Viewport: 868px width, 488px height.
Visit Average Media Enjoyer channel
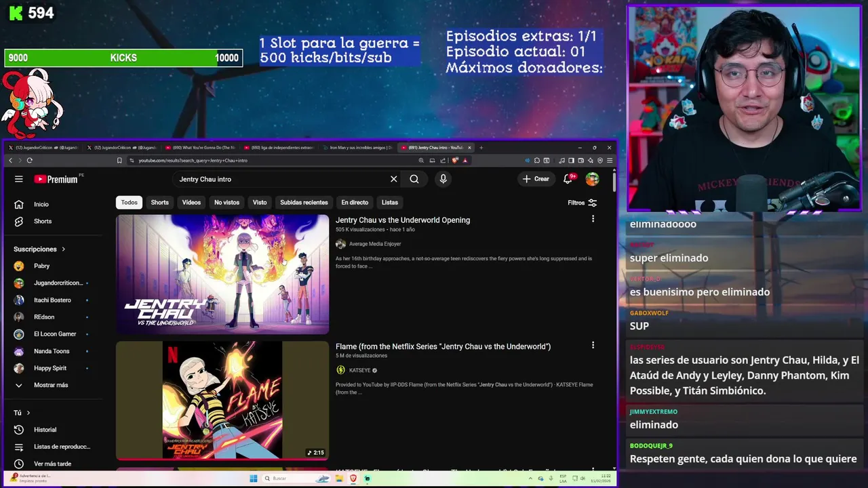[x=375, y=244]
